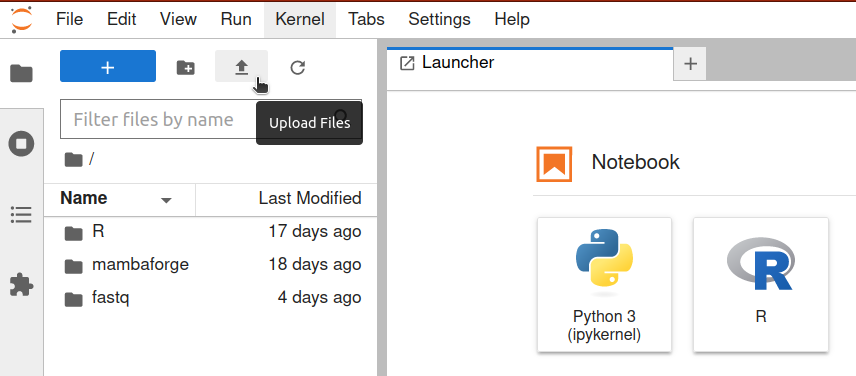Open the File menu
This screenshot has width=856, height=376.
[69, 20]
